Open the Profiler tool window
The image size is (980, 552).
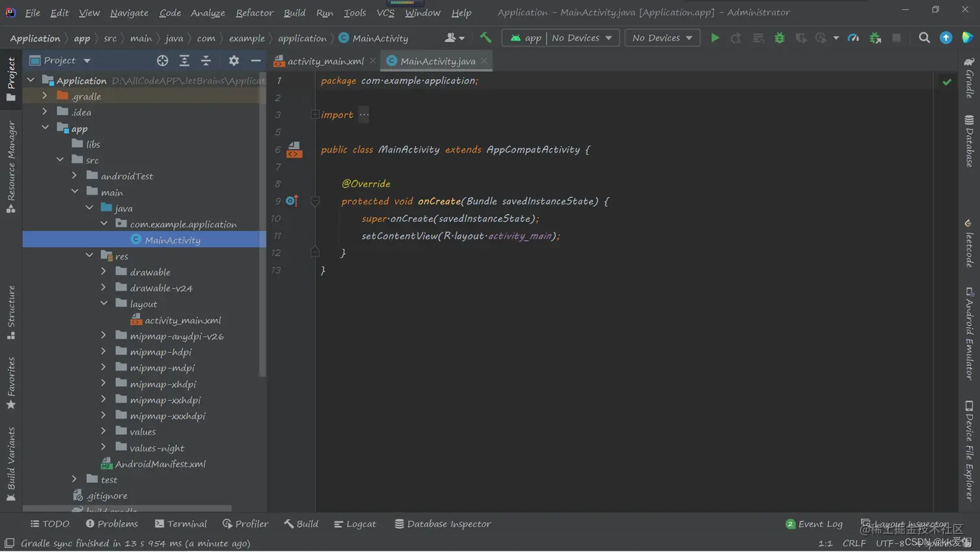[245, 524]
